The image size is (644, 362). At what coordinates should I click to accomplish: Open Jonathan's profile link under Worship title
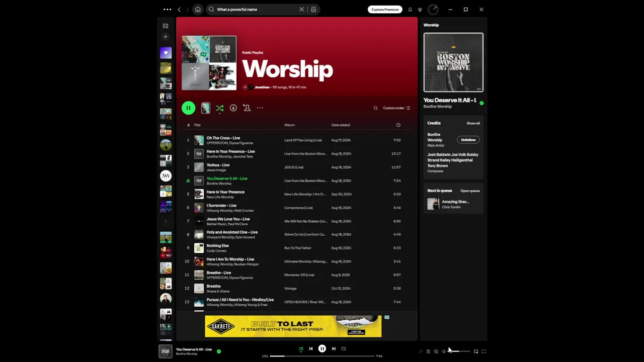pos(262,87)
